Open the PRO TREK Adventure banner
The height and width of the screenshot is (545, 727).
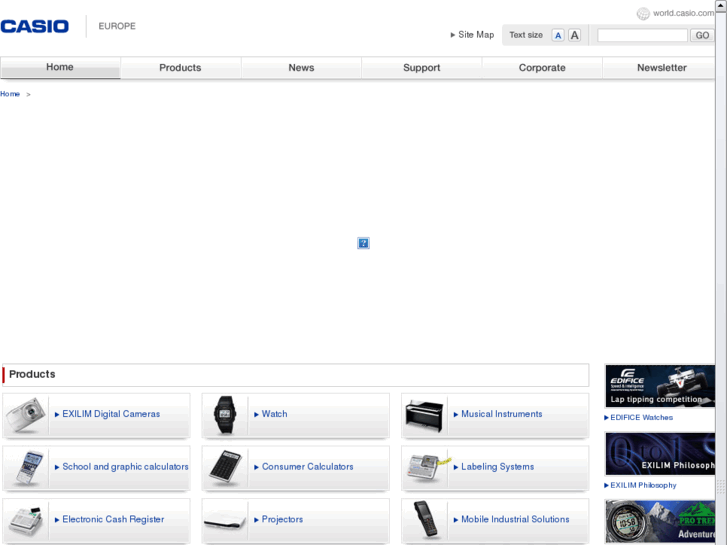[x=660, y=522]
